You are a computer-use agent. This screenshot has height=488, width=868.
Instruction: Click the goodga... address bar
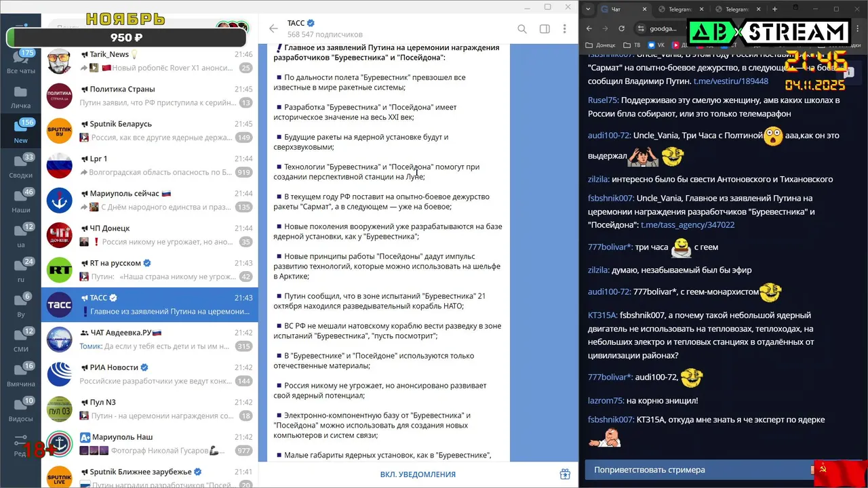tap(663, 28)
